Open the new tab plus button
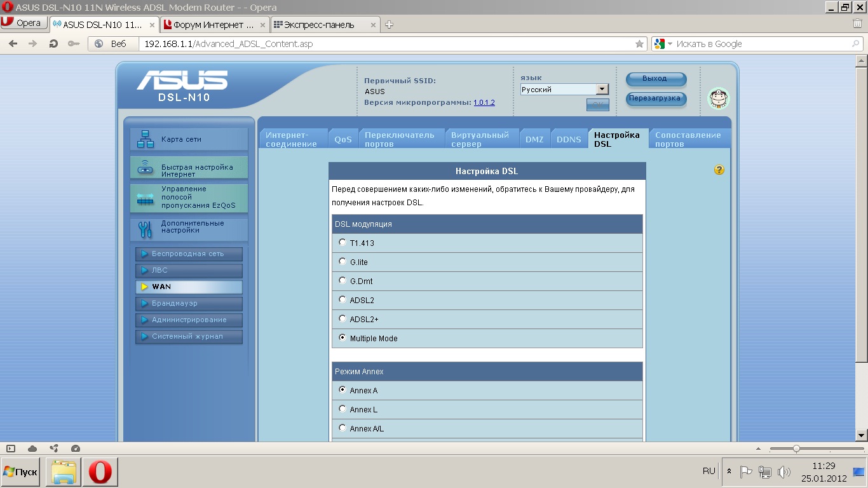Screen dimensions: 868x488 (x=390, y=25)
